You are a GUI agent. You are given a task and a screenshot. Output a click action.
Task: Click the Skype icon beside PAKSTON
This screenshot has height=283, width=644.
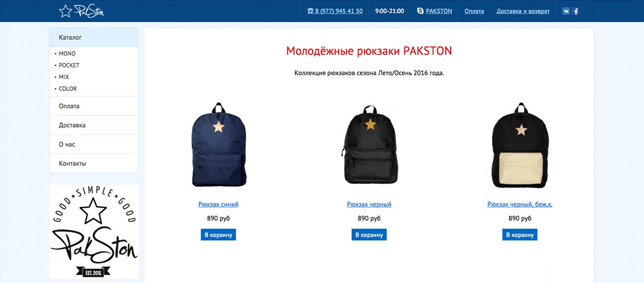(x=420, y=11)
